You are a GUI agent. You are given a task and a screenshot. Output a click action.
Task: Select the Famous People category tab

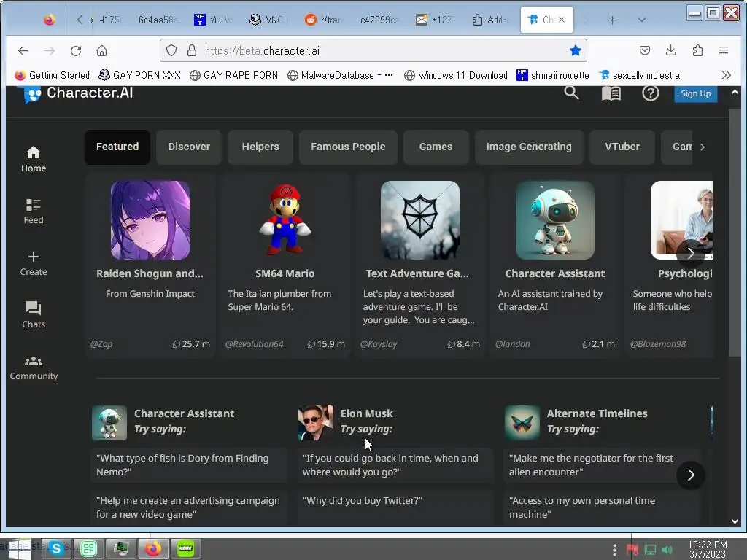(x=348, y=147)
